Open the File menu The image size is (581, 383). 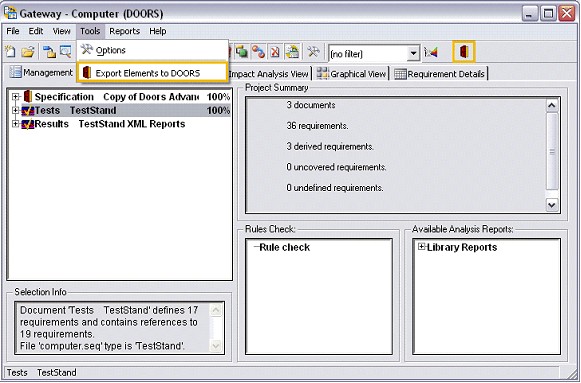[x=13, y=31]
